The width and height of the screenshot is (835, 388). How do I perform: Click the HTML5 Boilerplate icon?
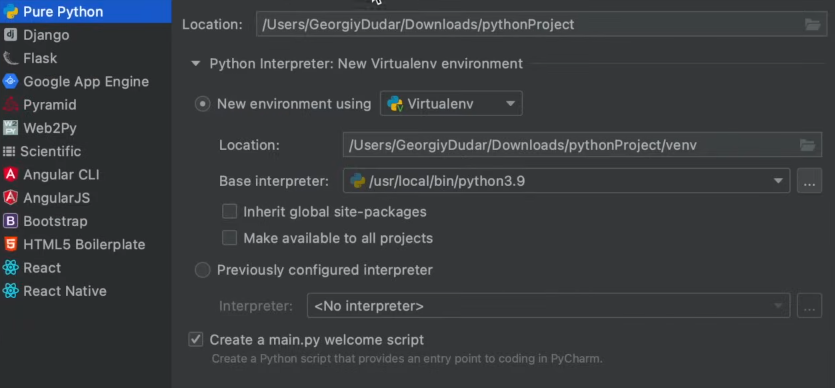coord(10,244)
